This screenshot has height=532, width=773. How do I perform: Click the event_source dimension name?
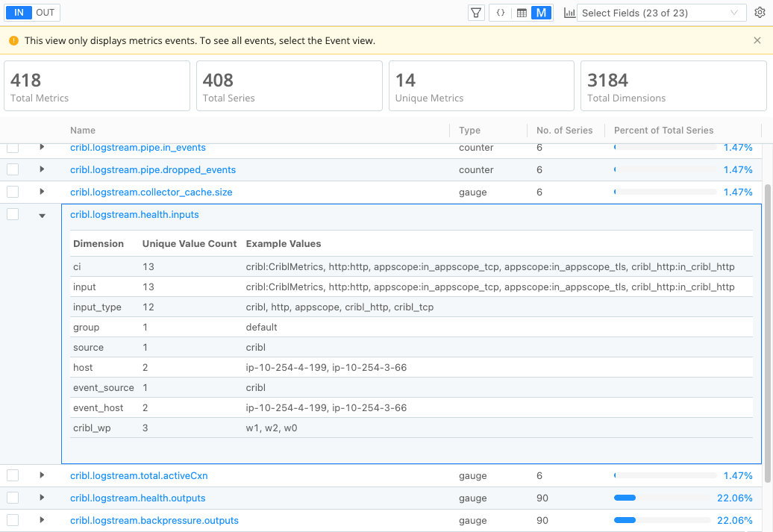point(104,387)
